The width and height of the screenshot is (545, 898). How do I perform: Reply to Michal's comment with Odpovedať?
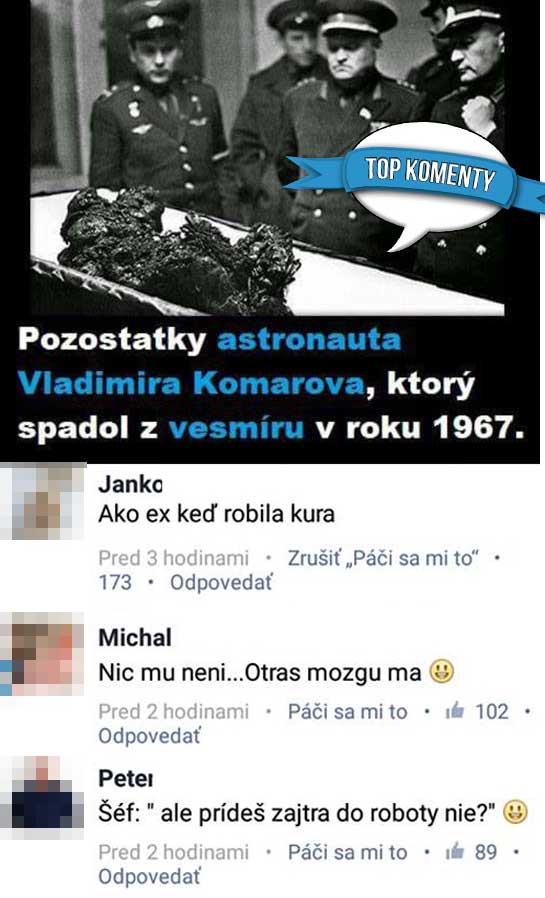click(x=149, y=736)
